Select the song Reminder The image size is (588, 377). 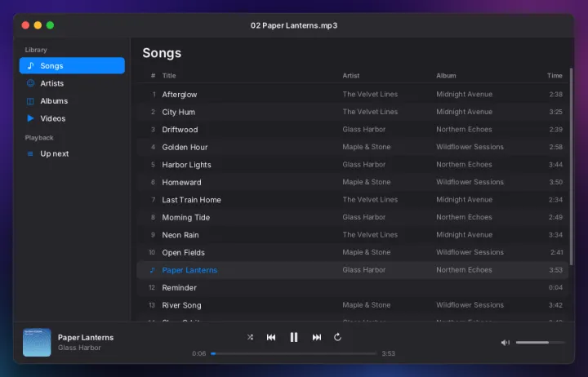179,288
